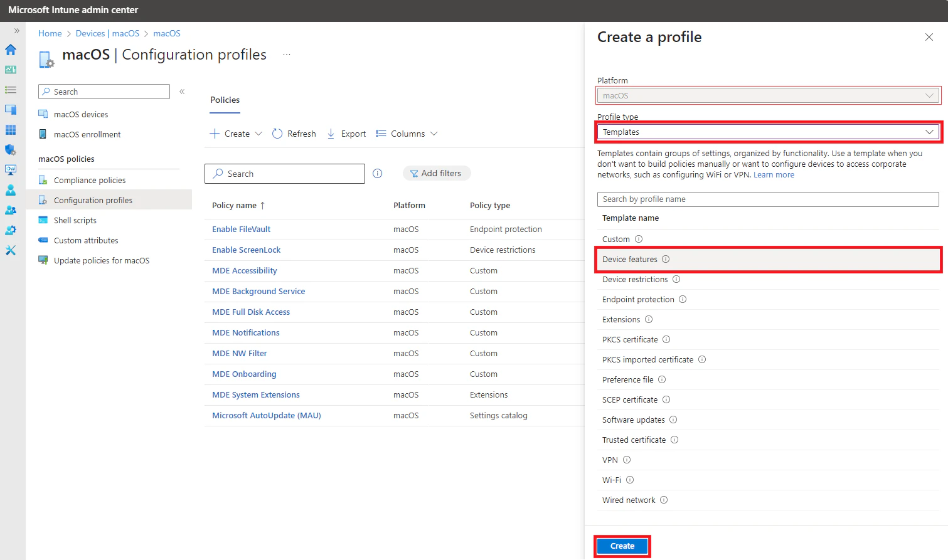Click the info icon beside the policy search
The height and width of the screenshot is (560, 948).
(x=378, y=174)
